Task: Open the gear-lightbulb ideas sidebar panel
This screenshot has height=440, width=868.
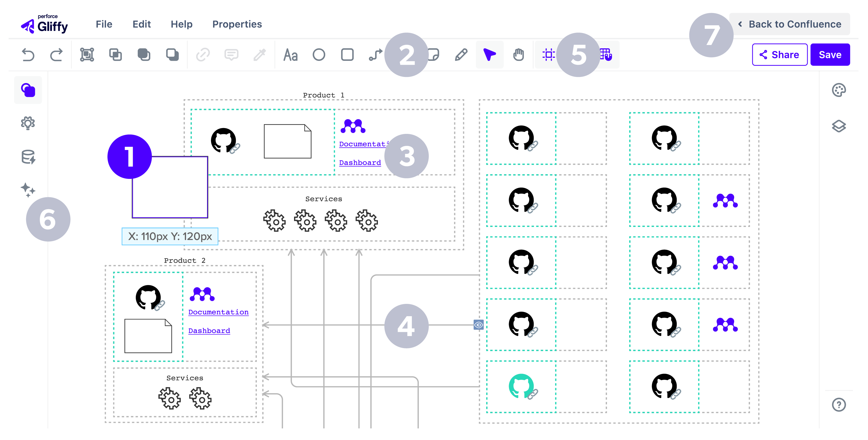Action: [x=28, y=123]
